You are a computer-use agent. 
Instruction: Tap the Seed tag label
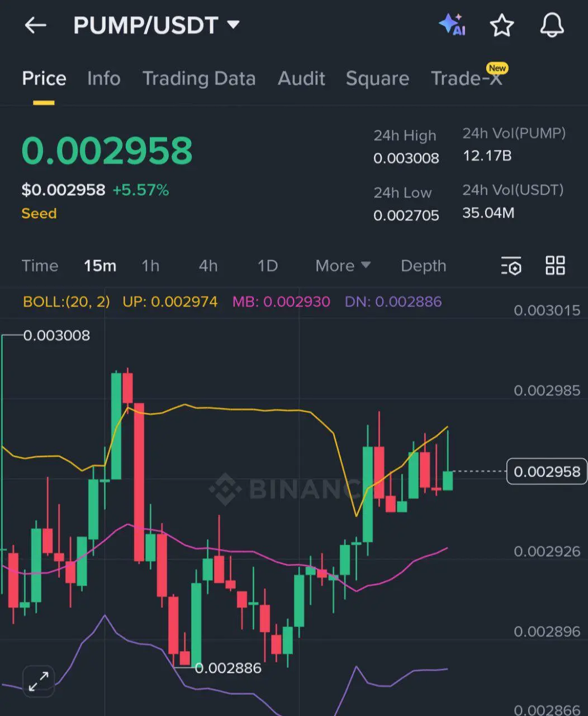pyautogui.click(x=39, y=214)
